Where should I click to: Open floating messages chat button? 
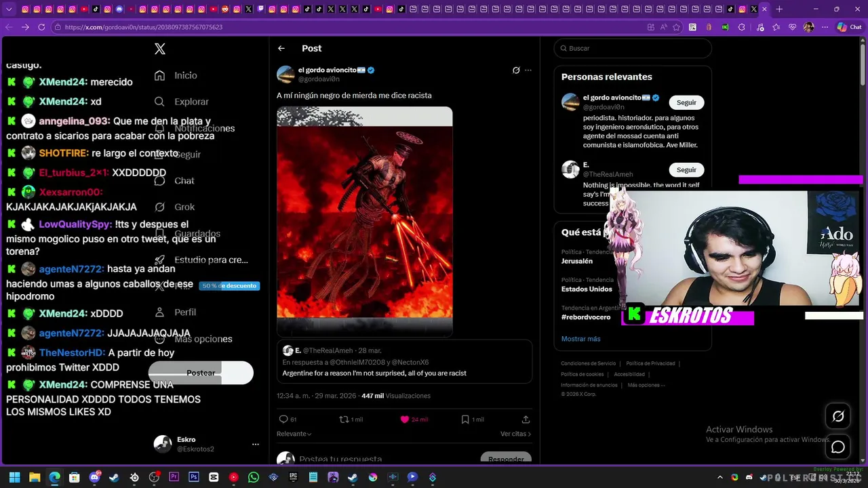coord(838,447)
